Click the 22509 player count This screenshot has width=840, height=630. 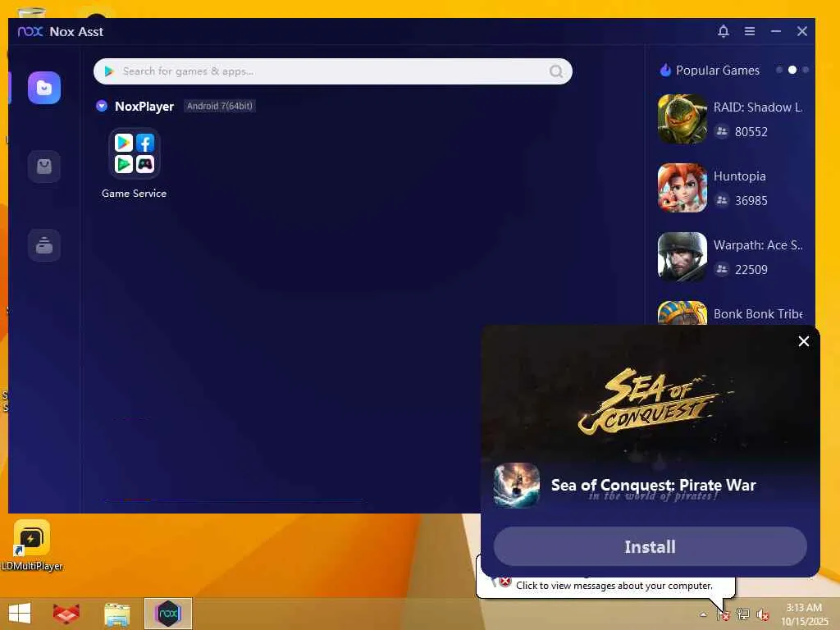click(751, 269)
